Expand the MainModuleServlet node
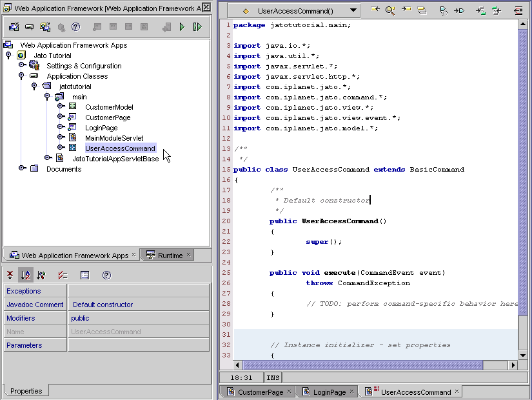The height and width of the screenshot is (400, 532). (61, 137)
